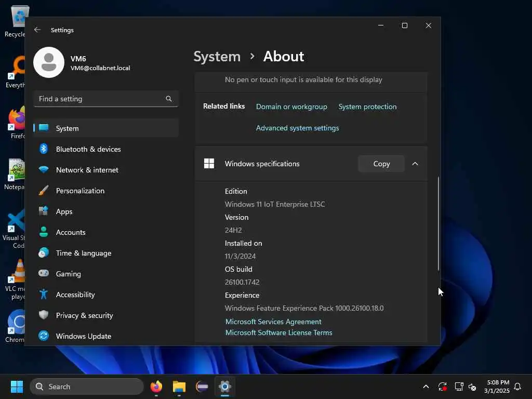Click the Personalization paintbrush icon

[44, 190]
